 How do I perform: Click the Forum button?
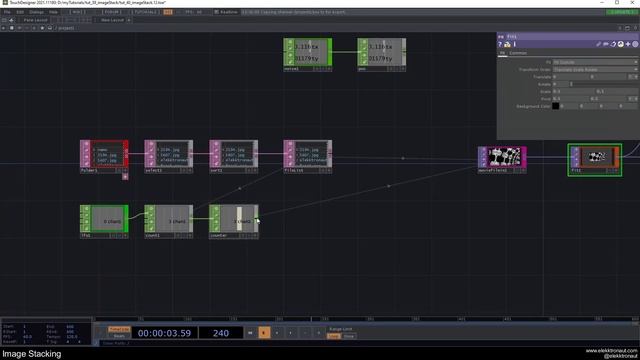coord(111,12)
